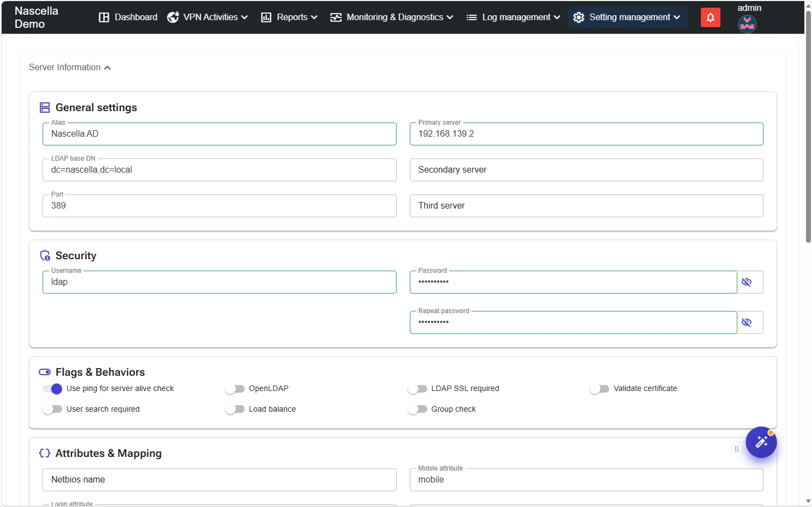The height and width of the screenshot is (507, 812).
Task: Click the Alias input field
Action: pos(220,134)
